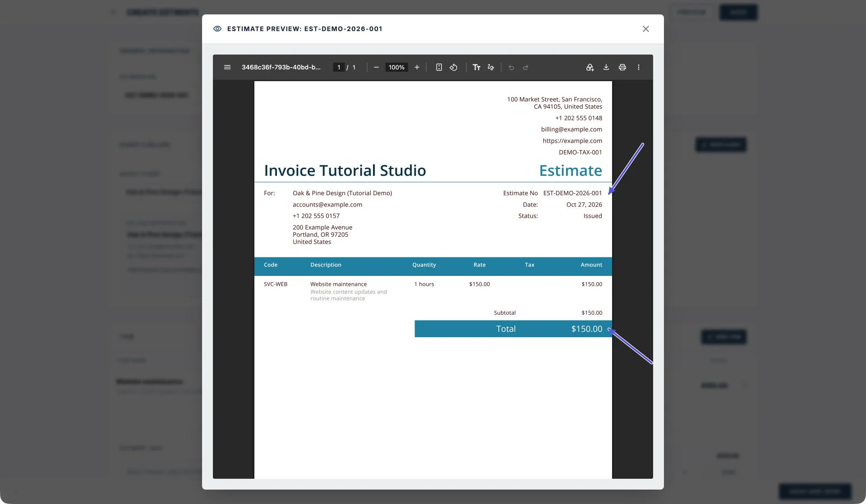
Task: Open the PDF viewer sidebar menu
Action: [227, 67]
